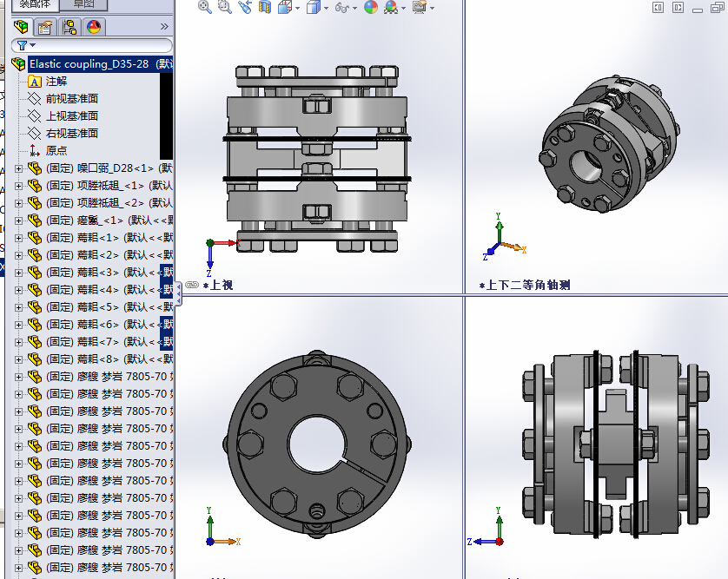This screenshot has height=579, width=728.
Task: Open the Apply Scene dropdown arrow
Action: [403, 8]
